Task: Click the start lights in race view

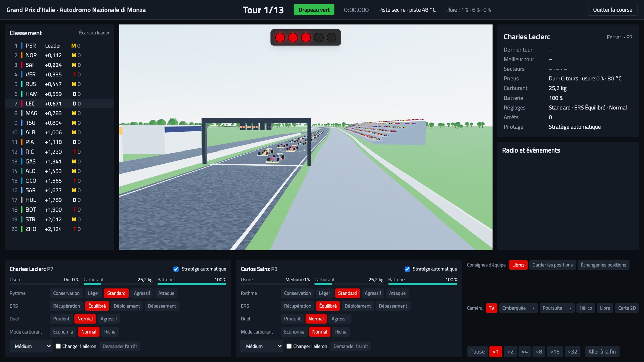Action: tap(306, 38)
